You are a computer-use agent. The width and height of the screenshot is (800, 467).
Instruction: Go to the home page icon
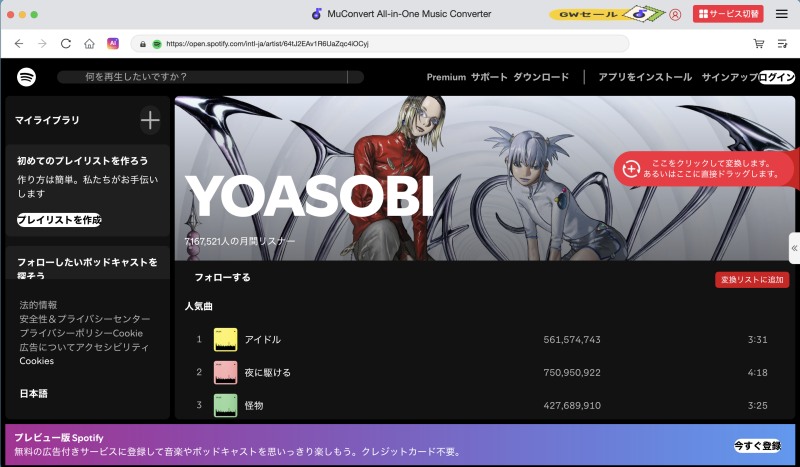tap(89, 44)
